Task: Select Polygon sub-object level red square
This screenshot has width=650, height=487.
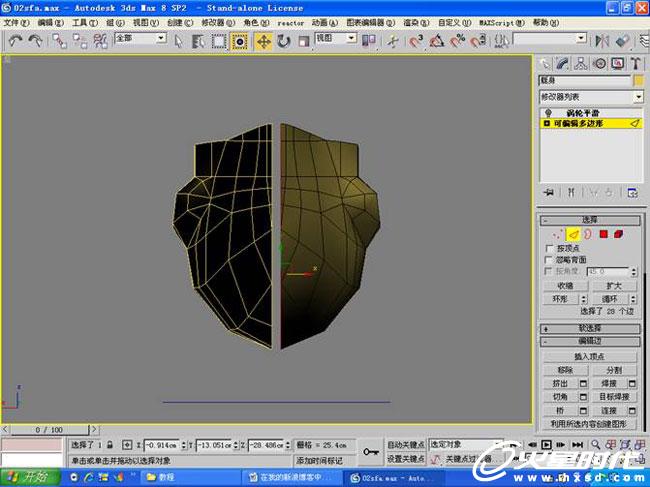Action: [604, 235]
